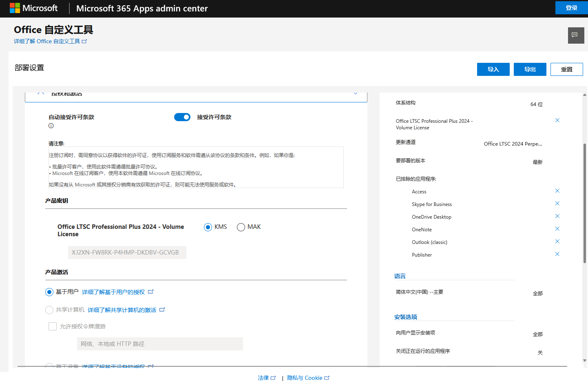Screen dimensions: 588x381
Task: Remove Office LTSC Professional Plus 2024 product
Action: pyautogui.click(x=557, y=120)
